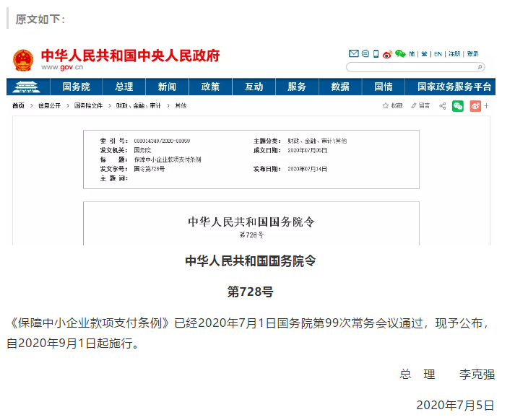Click the mobile phone icon in header
This screenshot has height=420, width=528.
376,53
